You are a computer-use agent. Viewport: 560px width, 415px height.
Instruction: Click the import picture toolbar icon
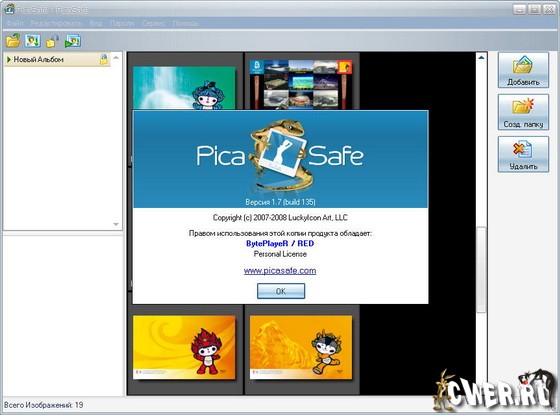tap(32, 40)
